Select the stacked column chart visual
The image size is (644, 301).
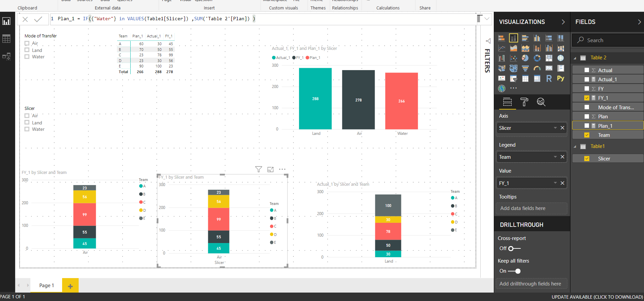tap(513, 38)
